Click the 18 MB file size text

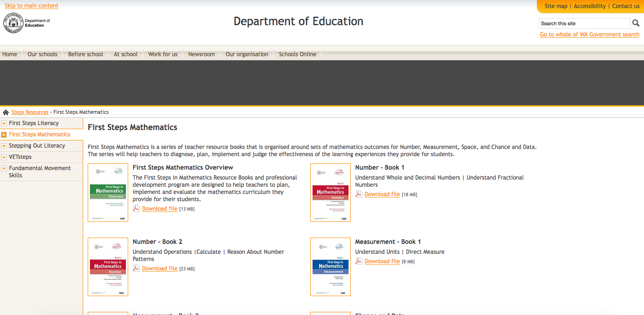[x=409, y=195]
